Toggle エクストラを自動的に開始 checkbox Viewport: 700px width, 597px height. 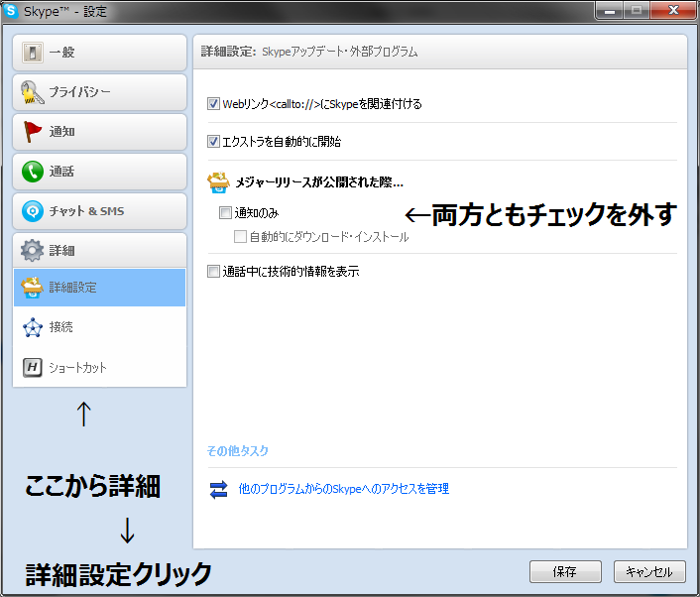[213, 142]
